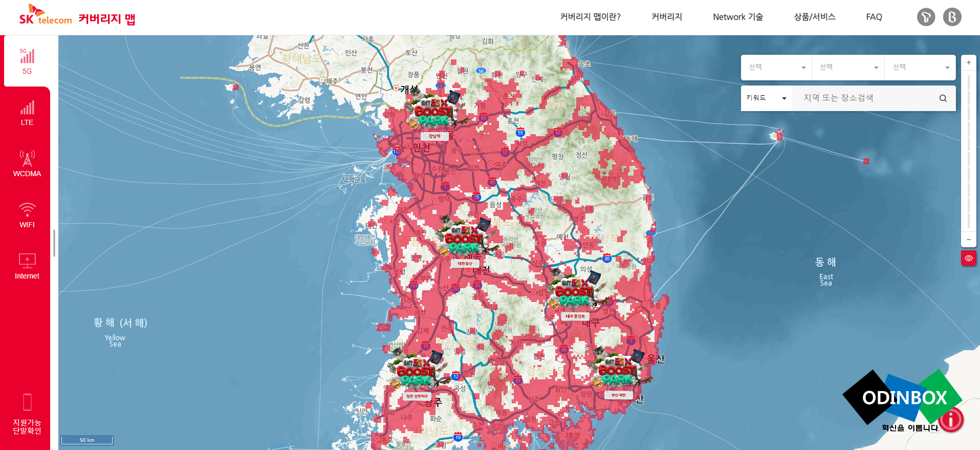The width and height of the screenshot is (980, 450).
Task: Click the SK telecom logo
Action: coord(46,15)
